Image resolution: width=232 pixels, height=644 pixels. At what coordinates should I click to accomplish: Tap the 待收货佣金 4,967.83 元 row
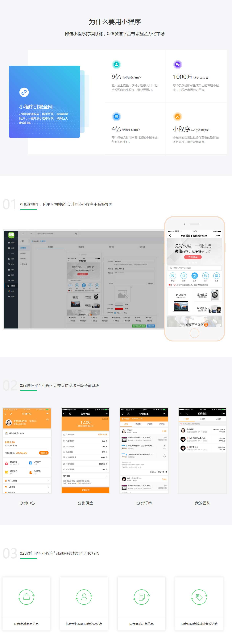tap(85, 464)
